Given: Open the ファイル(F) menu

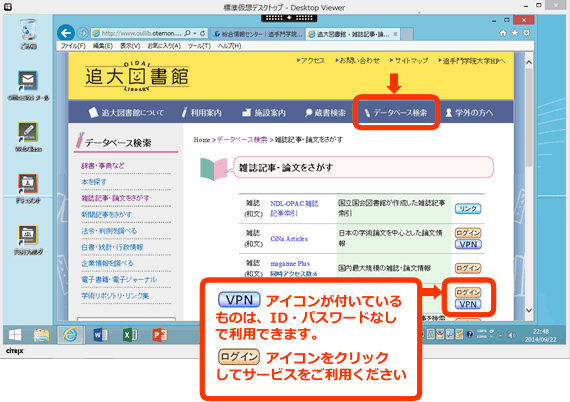Looking at the screenshot, I should [73, 46].
